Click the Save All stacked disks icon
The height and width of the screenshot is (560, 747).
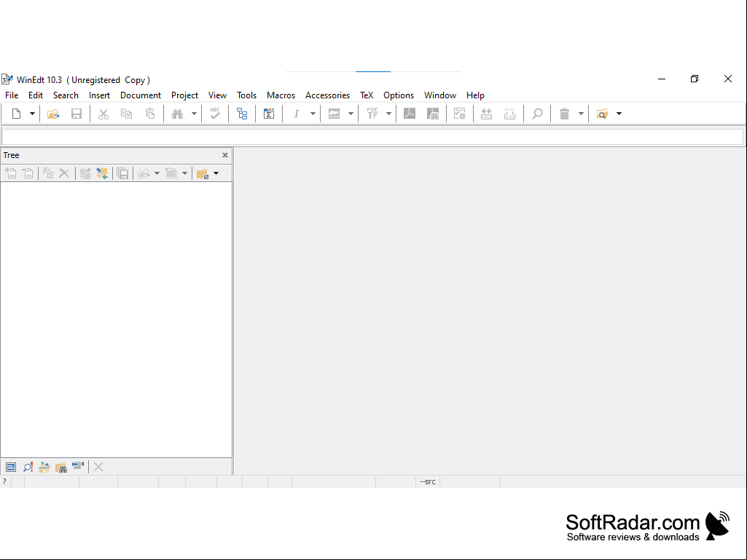click(x=122, y=173)
